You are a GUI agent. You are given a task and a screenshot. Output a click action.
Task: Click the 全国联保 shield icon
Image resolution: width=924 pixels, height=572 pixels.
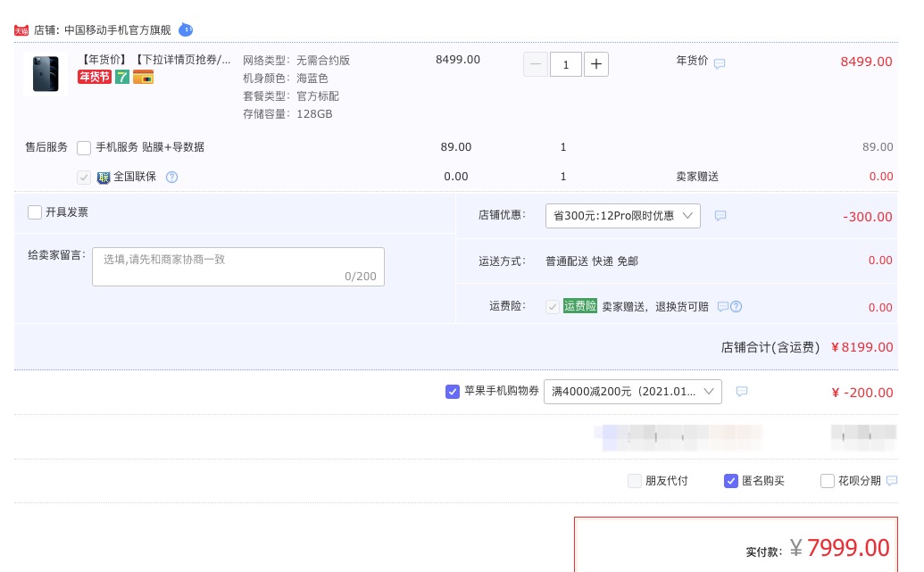point(104,178)
